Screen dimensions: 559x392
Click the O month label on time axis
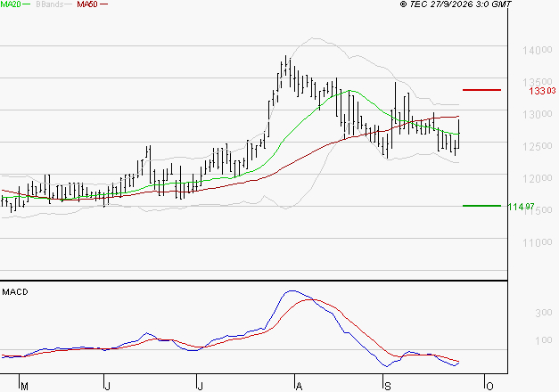coord(489,387)
